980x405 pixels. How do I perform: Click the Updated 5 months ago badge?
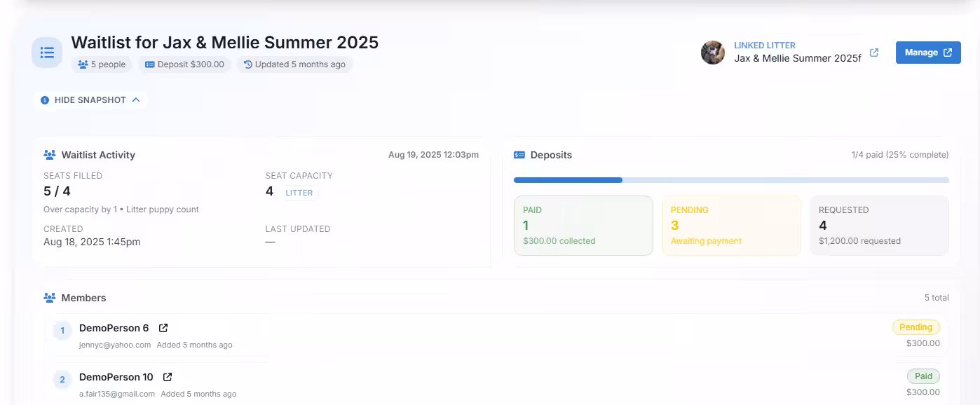point(294,64)
